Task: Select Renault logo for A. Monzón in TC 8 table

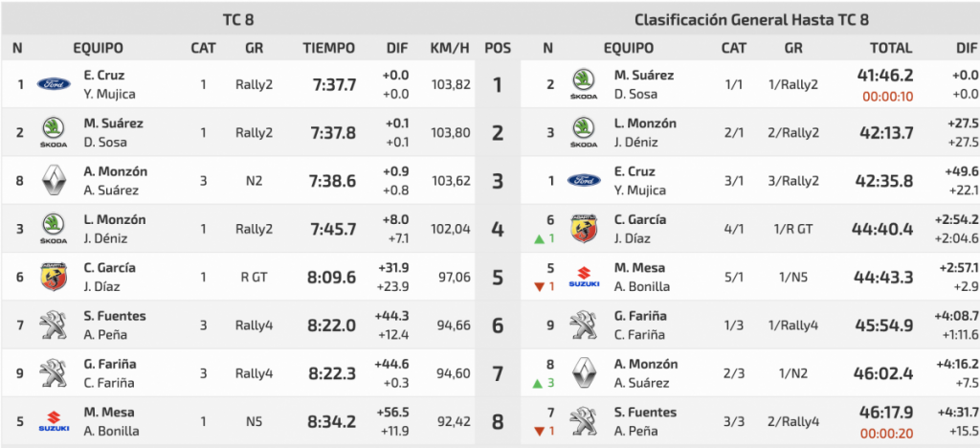Action: pos(54,180)
